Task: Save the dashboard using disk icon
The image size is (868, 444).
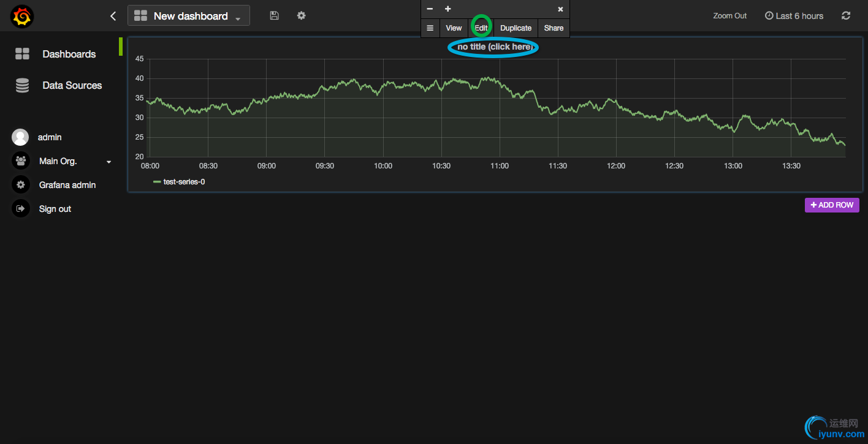Action: click(x=274, y=16)
